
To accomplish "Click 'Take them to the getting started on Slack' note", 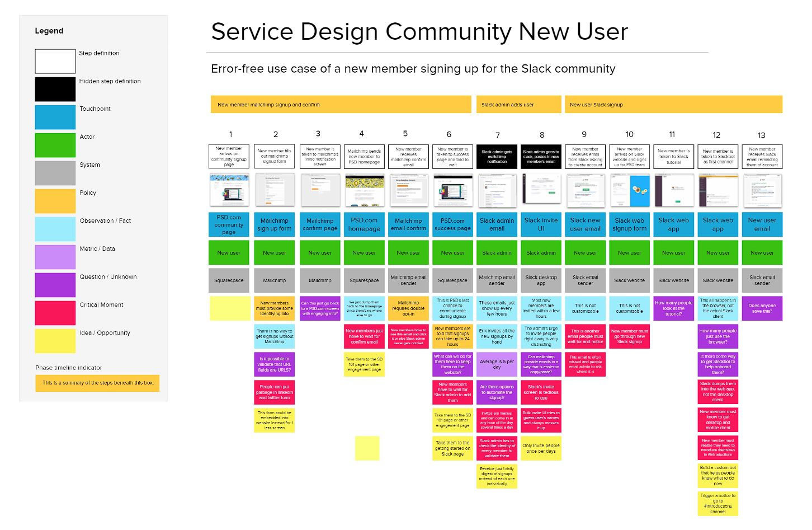I will 453,448.
